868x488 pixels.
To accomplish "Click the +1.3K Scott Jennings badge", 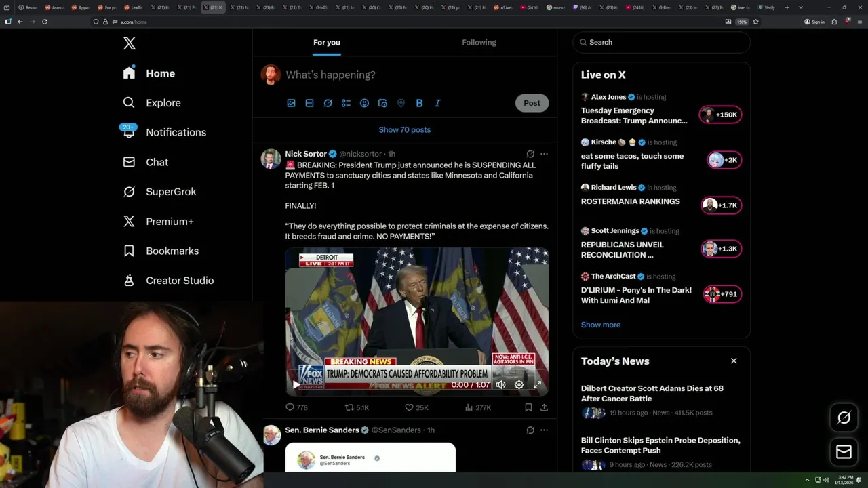I will click(x=721, y=249).
